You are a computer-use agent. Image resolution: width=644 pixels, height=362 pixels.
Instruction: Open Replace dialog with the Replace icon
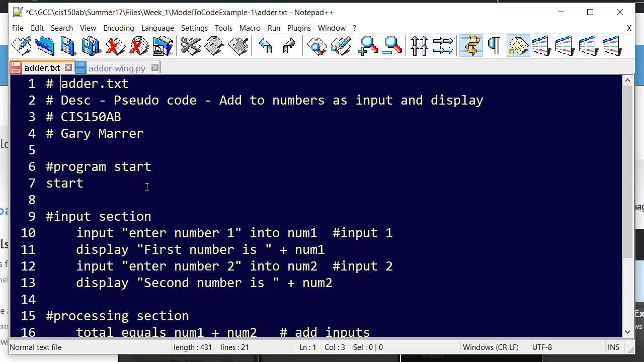click(341, 46)
